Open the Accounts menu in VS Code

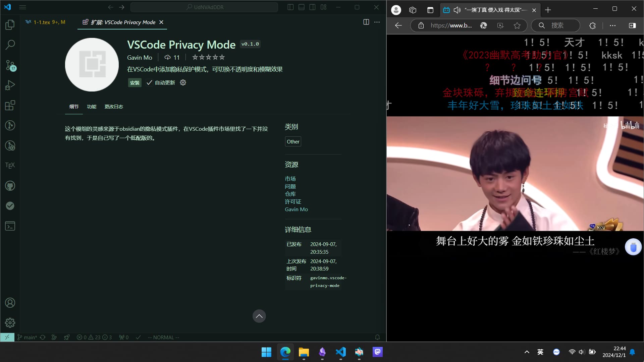(10, 303)
